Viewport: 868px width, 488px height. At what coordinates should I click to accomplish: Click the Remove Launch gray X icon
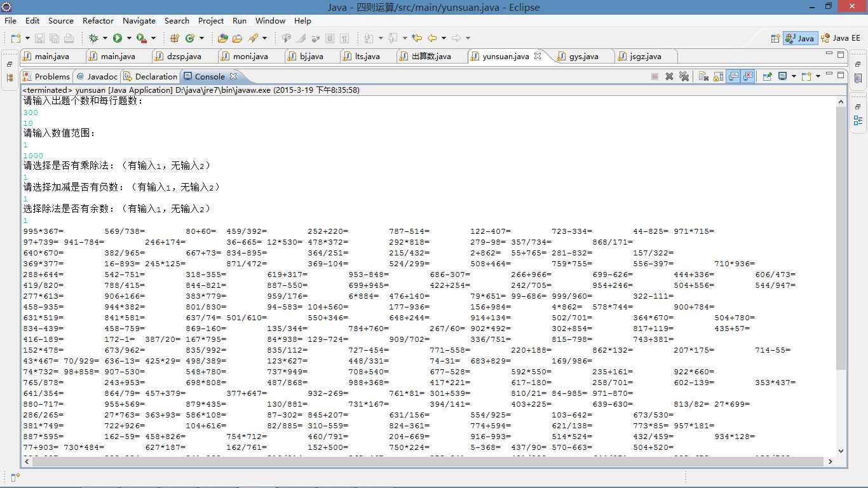point(669,76)
